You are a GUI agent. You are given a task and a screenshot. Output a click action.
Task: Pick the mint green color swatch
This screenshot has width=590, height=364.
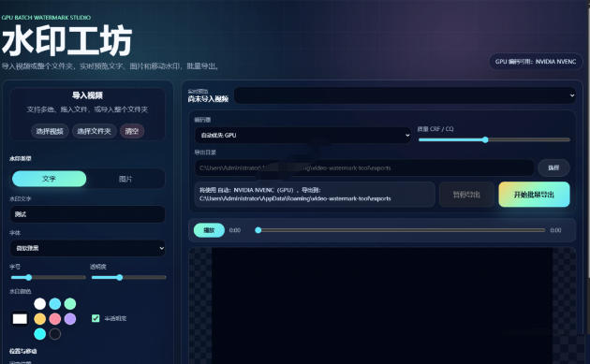(x=70, y=303)
